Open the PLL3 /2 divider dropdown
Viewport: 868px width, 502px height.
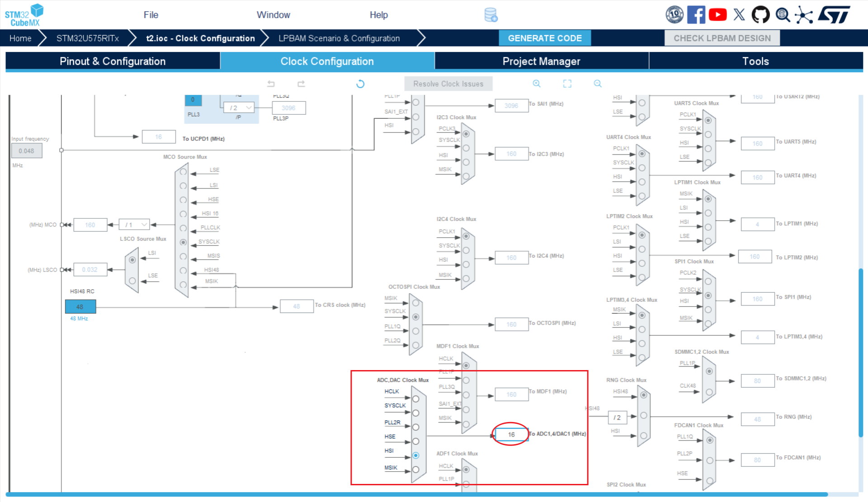click(x=239, y=108)
